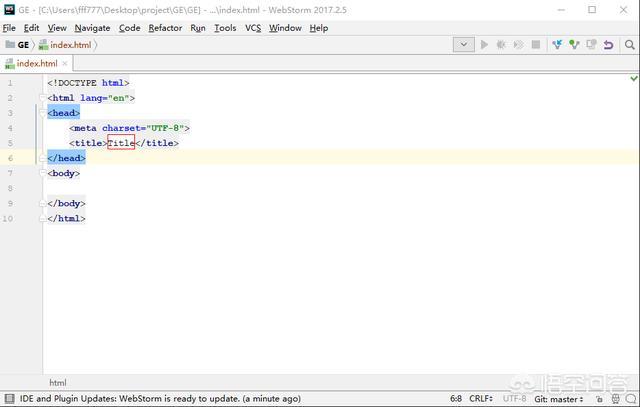Open the Refactor menu
The image size is (640, 407).
[x=165, y=28]
